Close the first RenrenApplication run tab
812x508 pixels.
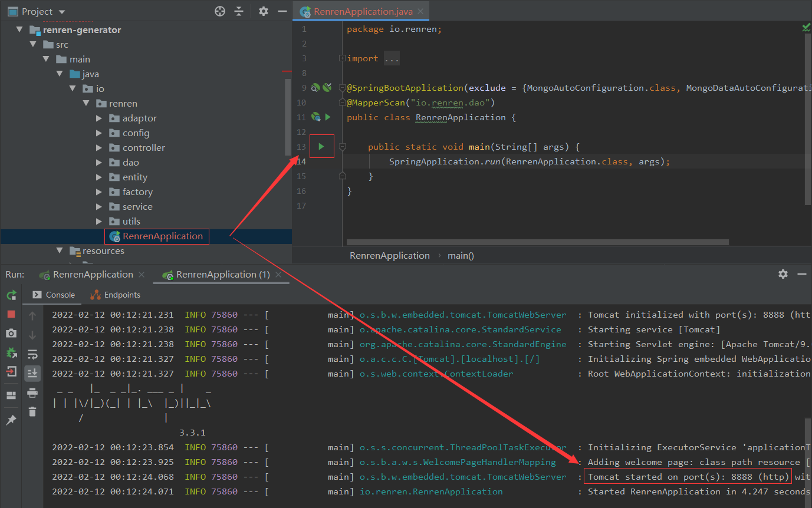(142, 275)
